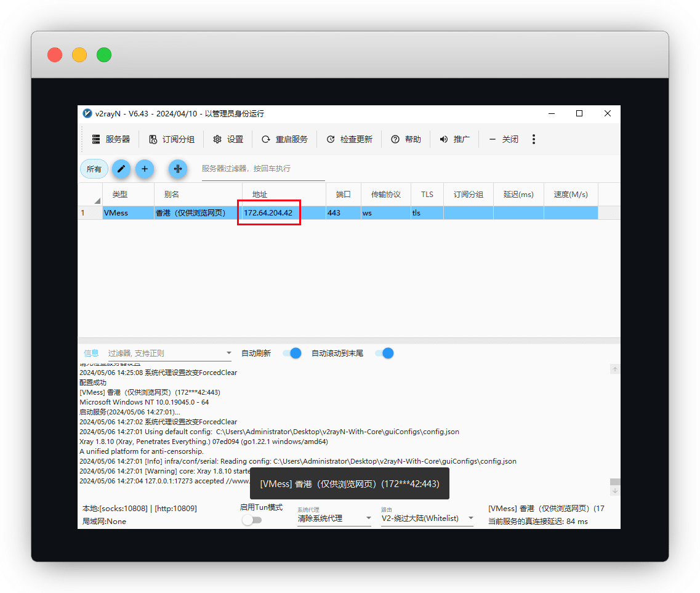Screen dimensions: 700x593
Task: Click the auto column width icon
Action: pos(178,169)
